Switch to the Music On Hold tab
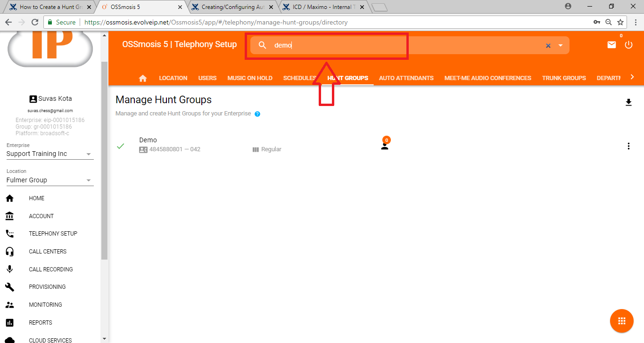 click(x=250, y=78)
